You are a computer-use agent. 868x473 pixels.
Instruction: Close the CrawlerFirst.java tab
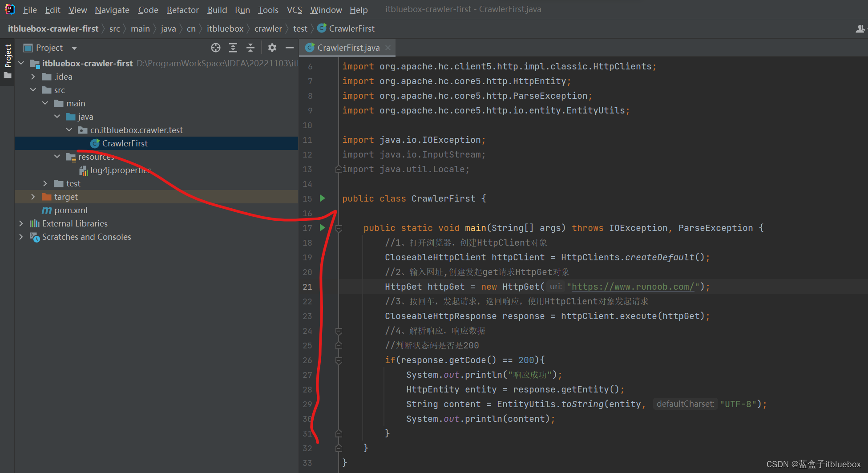[x=388, y=48]
